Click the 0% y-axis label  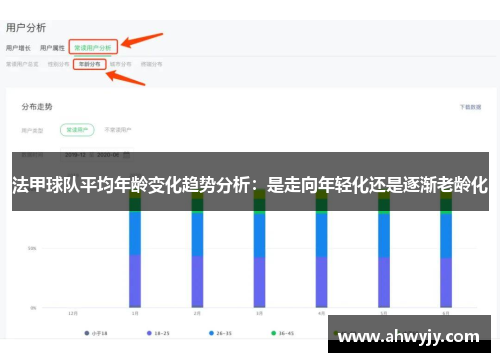pyautogui.click(x=33, y=308)
